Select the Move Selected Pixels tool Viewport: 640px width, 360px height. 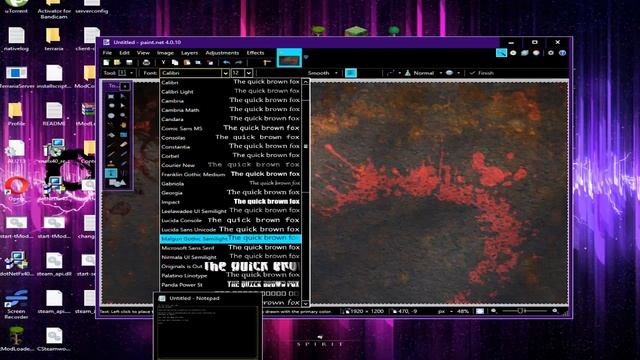[123, 97]
